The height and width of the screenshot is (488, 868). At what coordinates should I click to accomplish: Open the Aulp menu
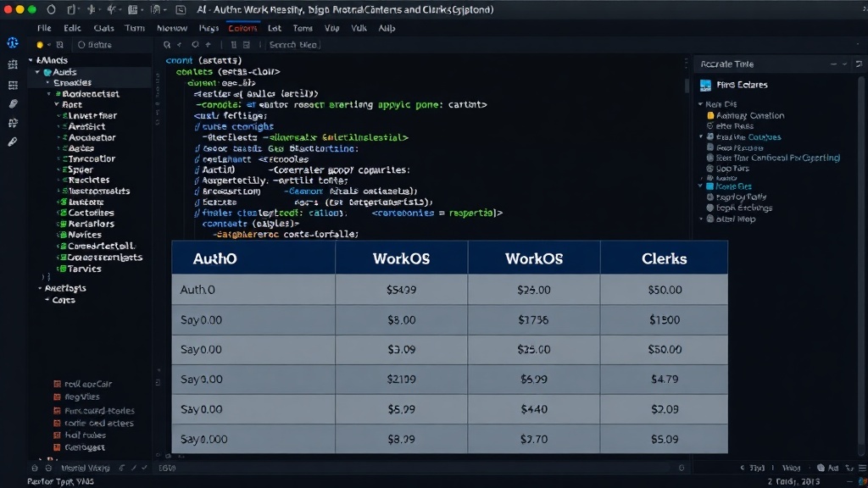tap(387, 28)
